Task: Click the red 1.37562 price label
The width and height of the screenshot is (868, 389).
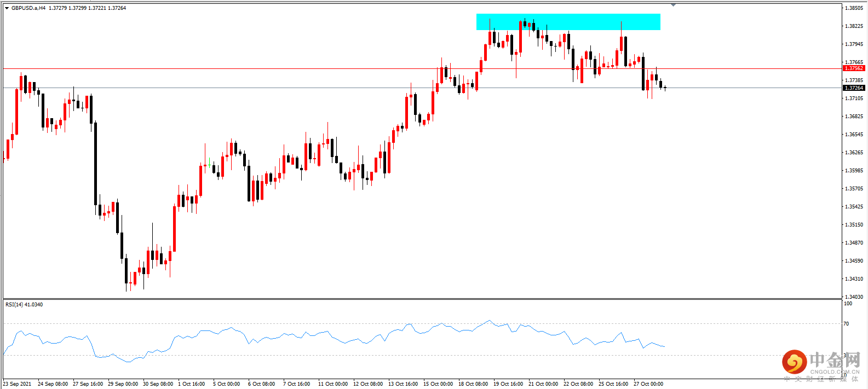Action: pos(854,68)
